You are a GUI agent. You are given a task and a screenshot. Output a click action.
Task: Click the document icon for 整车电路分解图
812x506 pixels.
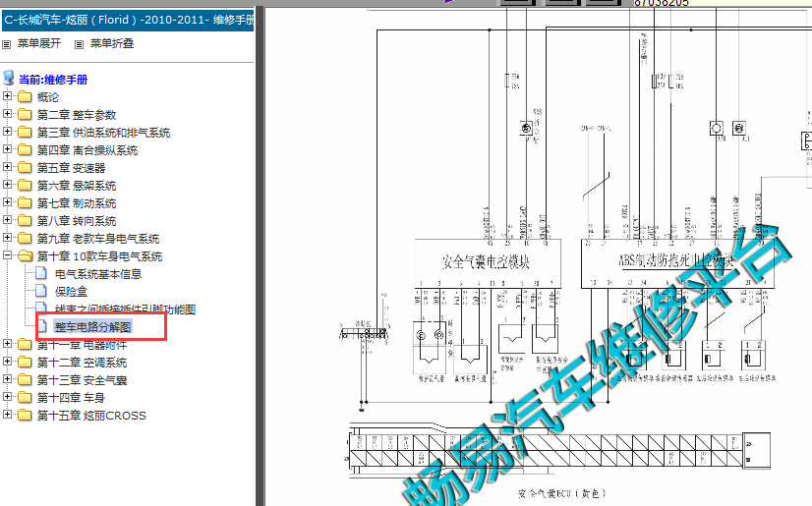(43, 326)
